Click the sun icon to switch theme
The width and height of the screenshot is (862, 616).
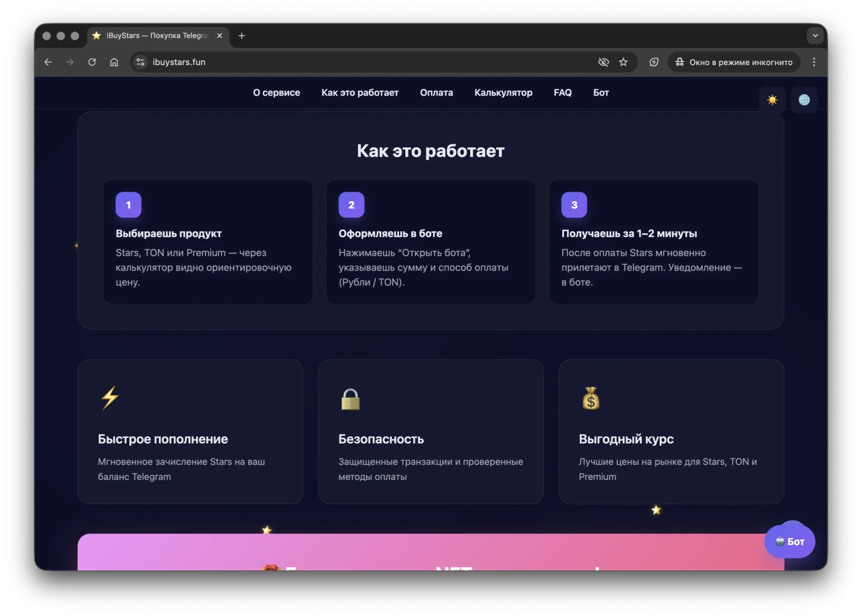772,100
